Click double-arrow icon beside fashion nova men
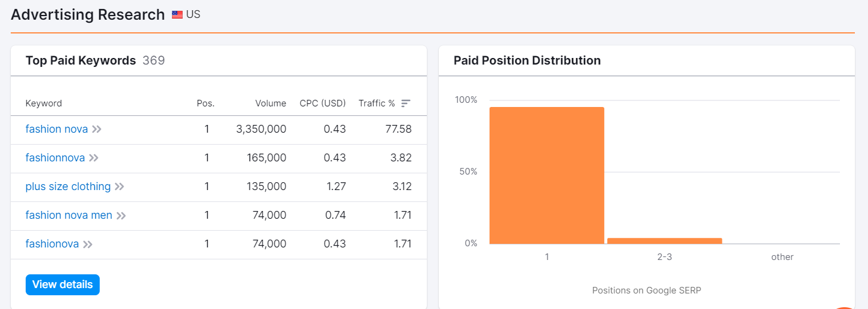The height and width of the screenshot is (309, 868). 121,215
